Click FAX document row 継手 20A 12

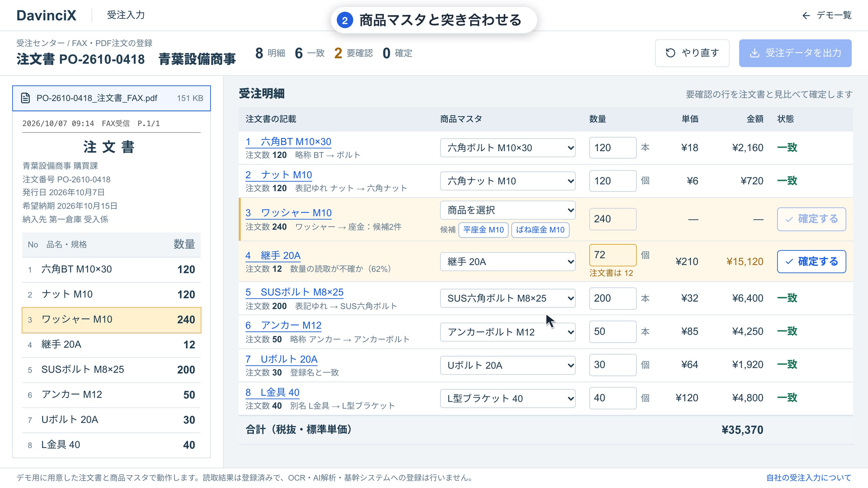click(112, 345)
